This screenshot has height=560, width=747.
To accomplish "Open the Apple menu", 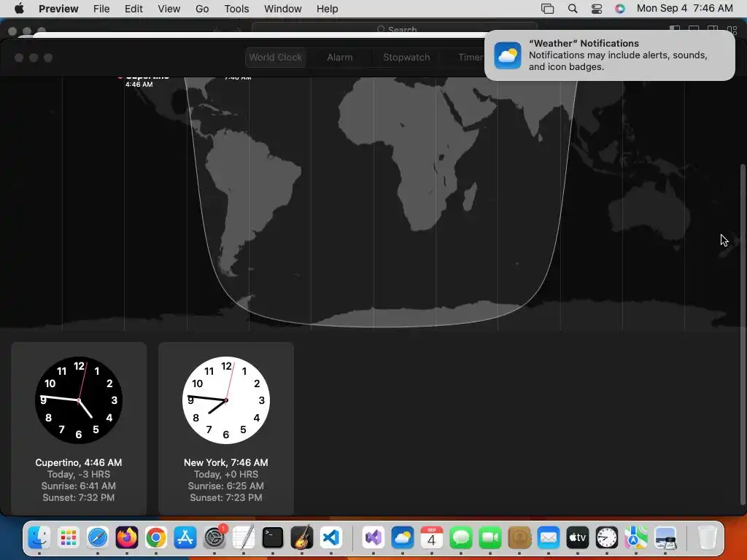I will tap(19, 9).
